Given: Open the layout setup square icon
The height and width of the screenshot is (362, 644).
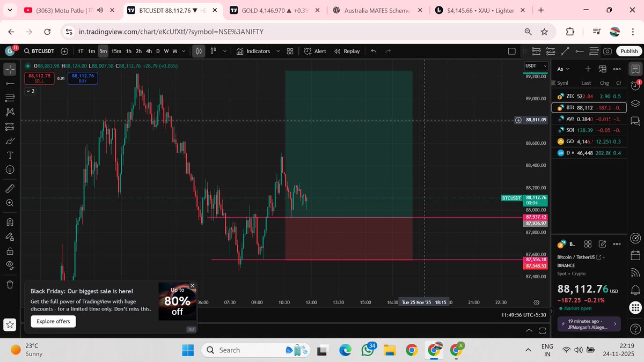Looking at the screenshot, I should click(511, 51).
